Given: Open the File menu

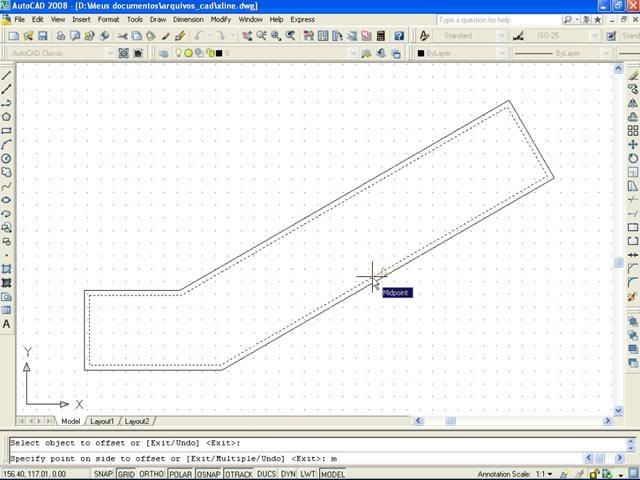Looking at the screenshot, I should (x=19, y=20).
